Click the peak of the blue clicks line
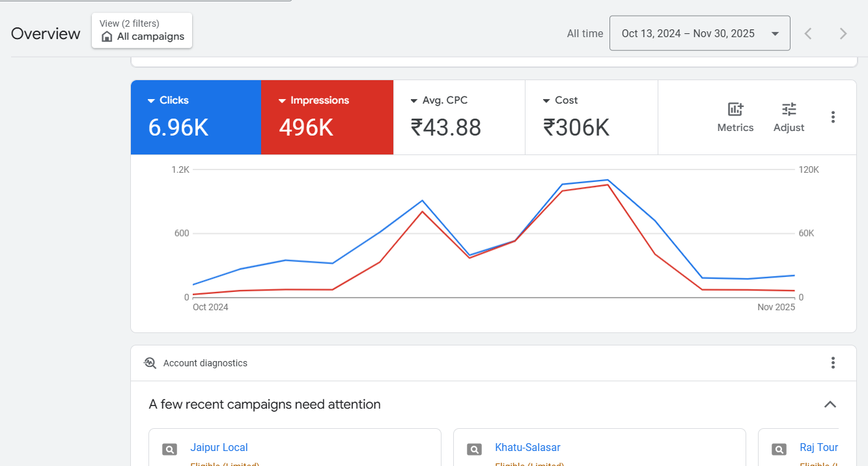 point(608,180)
